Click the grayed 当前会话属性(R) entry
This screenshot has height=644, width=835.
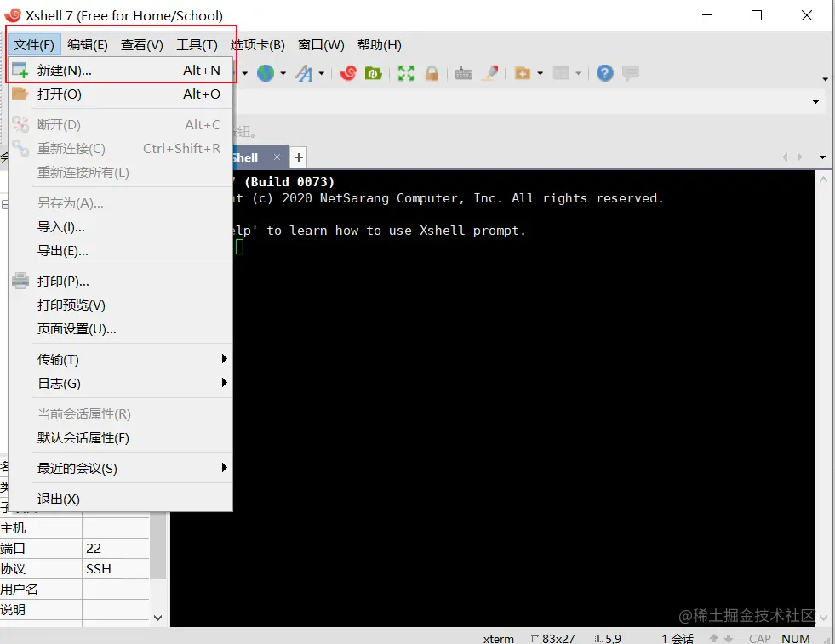121,414
